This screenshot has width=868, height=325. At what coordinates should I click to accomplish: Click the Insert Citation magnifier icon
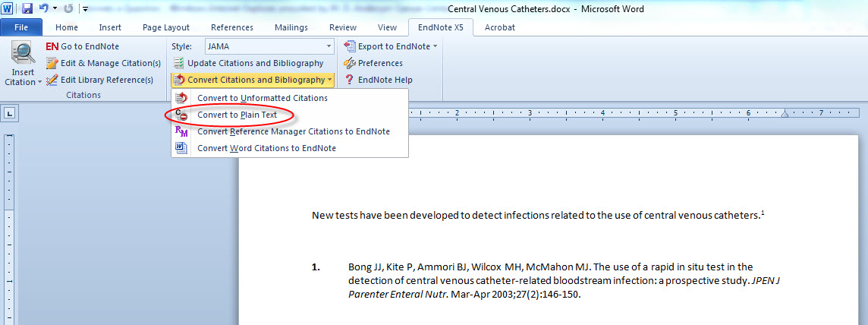coord(23,54)
